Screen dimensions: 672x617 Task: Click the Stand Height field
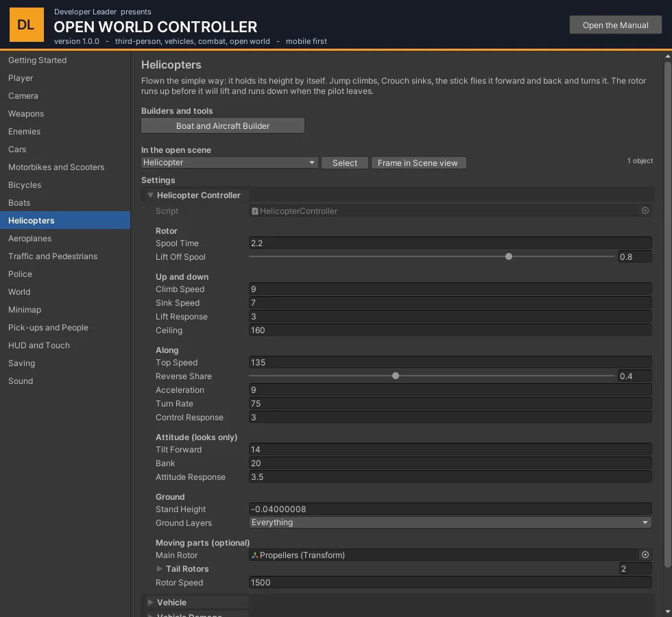(450, 509)
